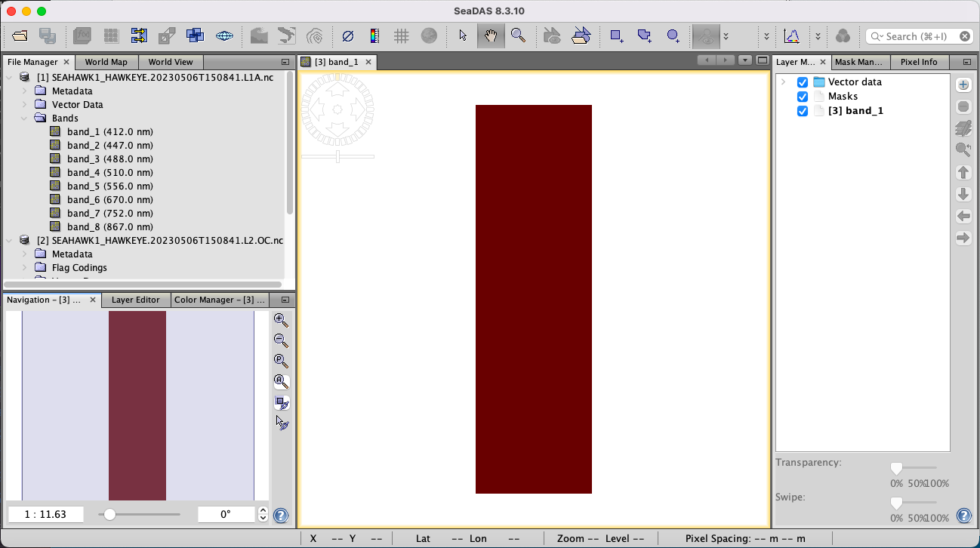Select the Draw Polygon tool
The height and width of the screenshot is (548, 980).
click(645, 35)
